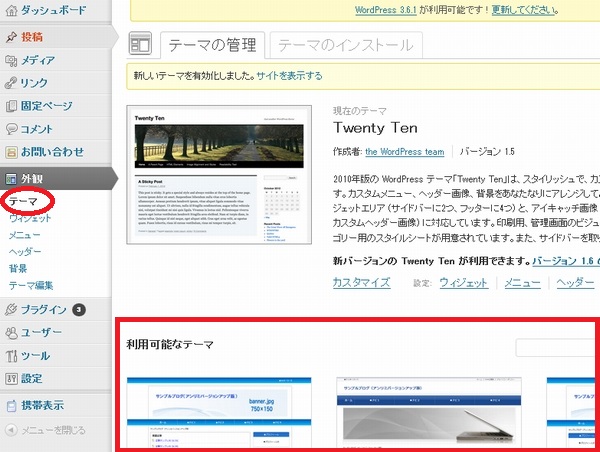Click the pages icon beside 固定ページ

[11, 106]
